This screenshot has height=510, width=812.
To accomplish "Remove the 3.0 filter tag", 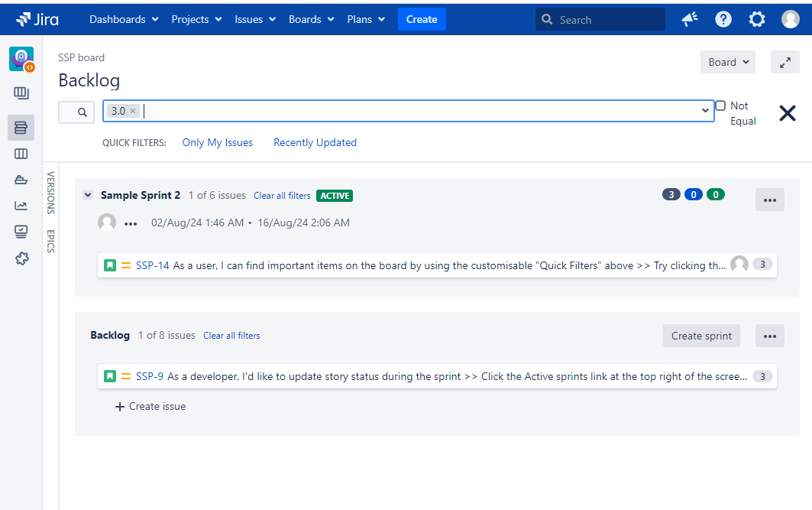I will tap(133, 111).
